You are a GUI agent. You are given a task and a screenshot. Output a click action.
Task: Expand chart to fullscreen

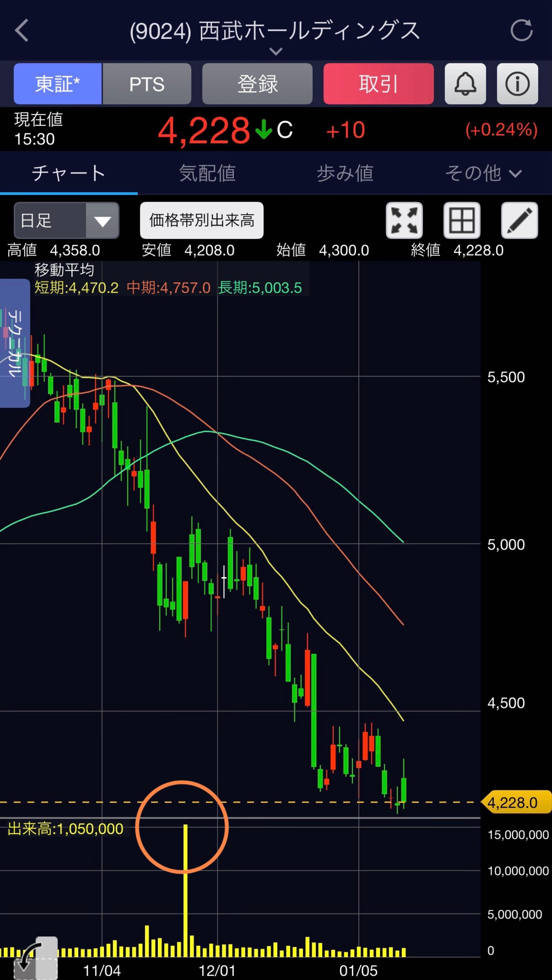[404, 220]
